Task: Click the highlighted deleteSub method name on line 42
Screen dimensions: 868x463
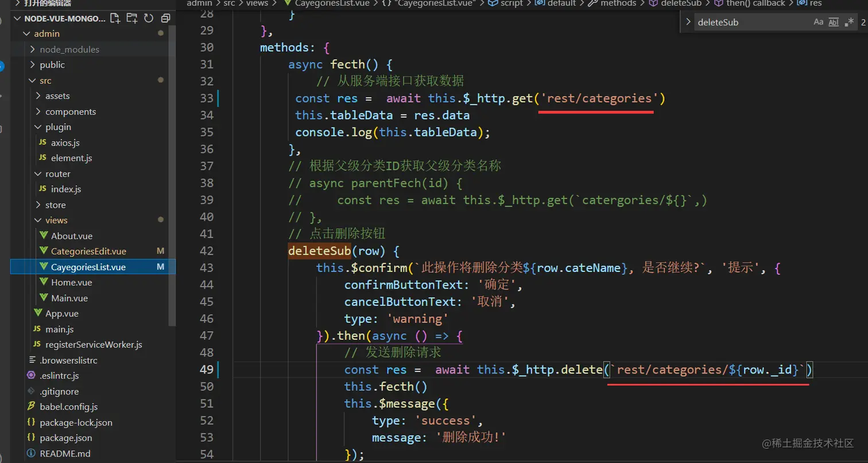Action: click(319, 251)
